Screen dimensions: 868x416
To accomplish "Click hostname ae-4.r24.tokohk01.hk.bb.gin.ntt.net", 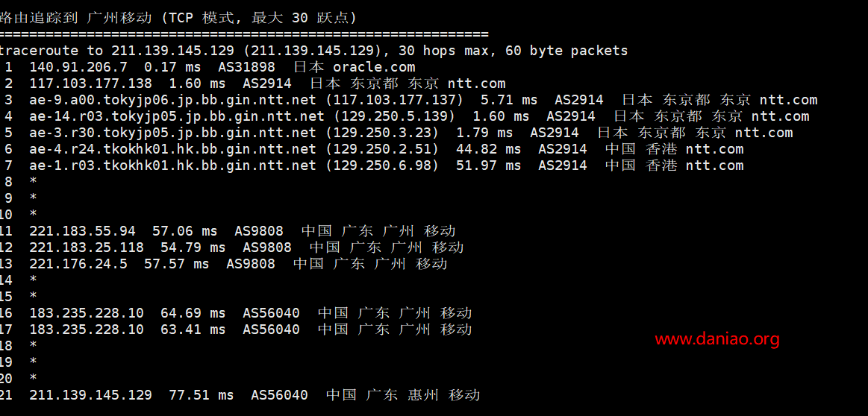I will [172, 149].
